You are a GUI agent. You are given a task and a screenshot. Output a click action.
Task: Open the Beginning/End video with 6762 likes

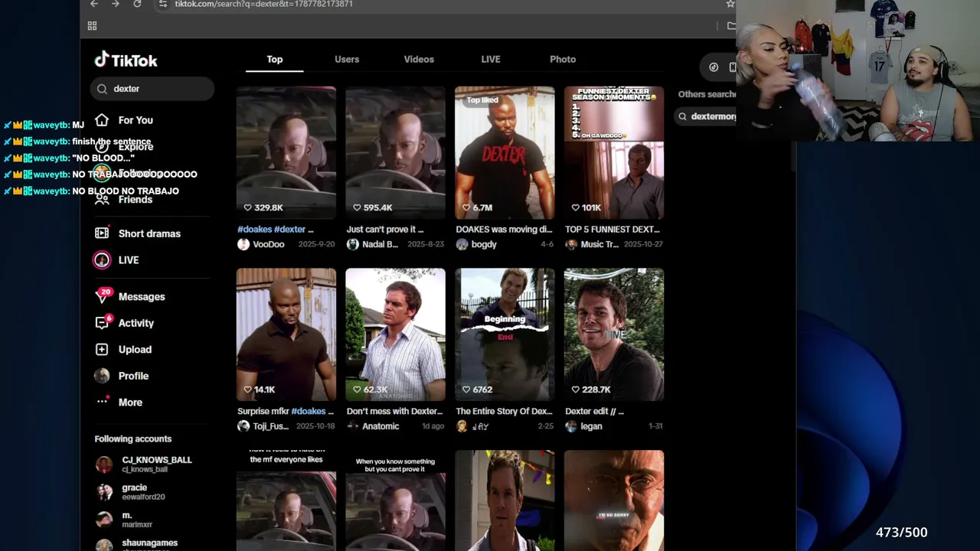(x=505, y=334)
